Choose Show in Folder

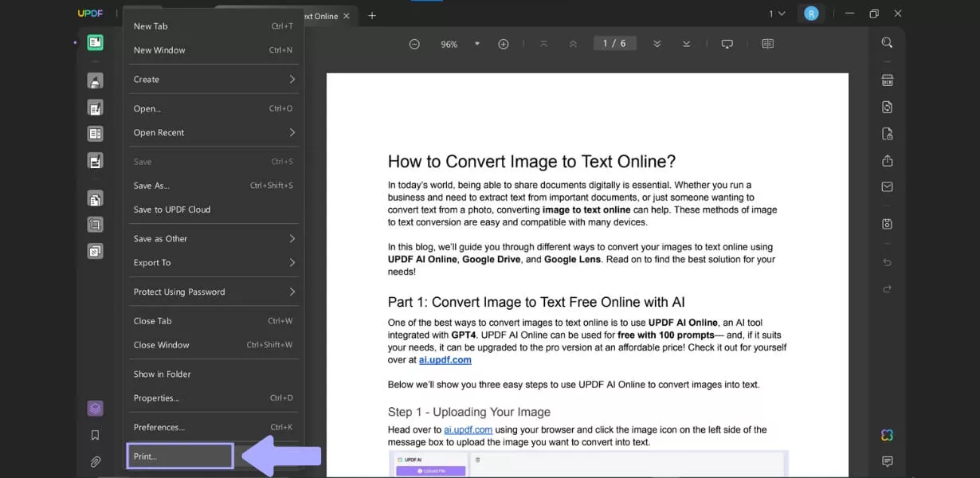[214, 374]
